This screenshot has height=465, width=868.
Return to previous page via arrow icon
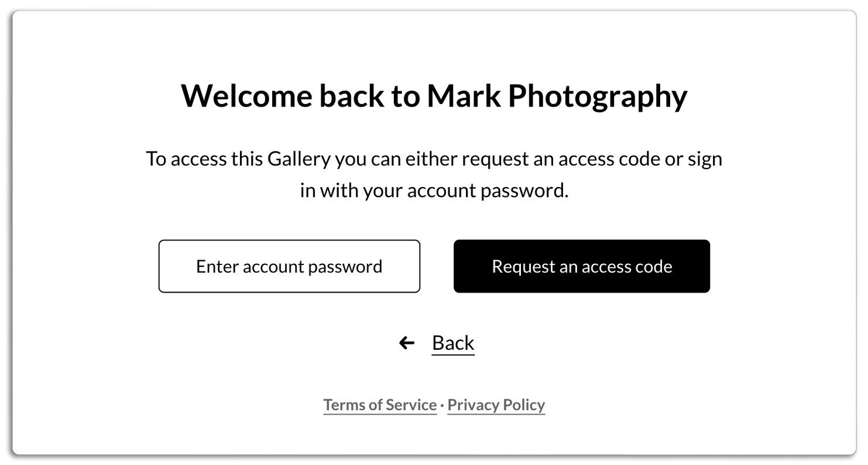point(407,343)
